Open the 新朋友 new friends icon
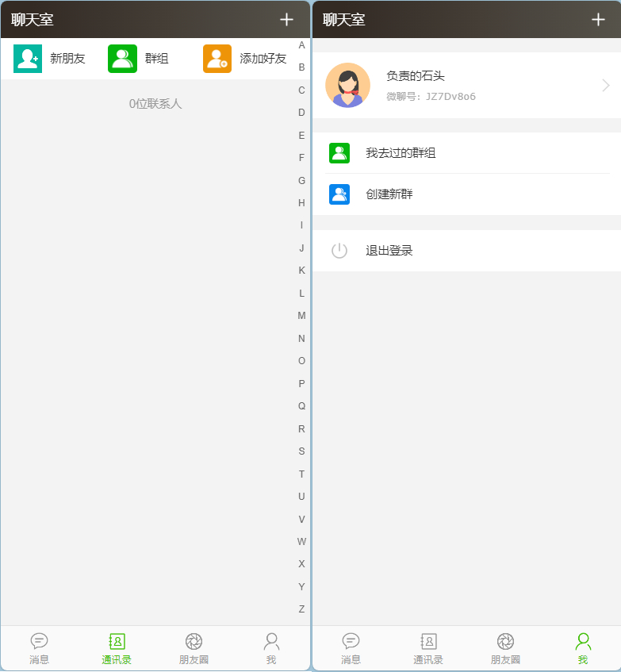The image size is (621, 672). 28,59
